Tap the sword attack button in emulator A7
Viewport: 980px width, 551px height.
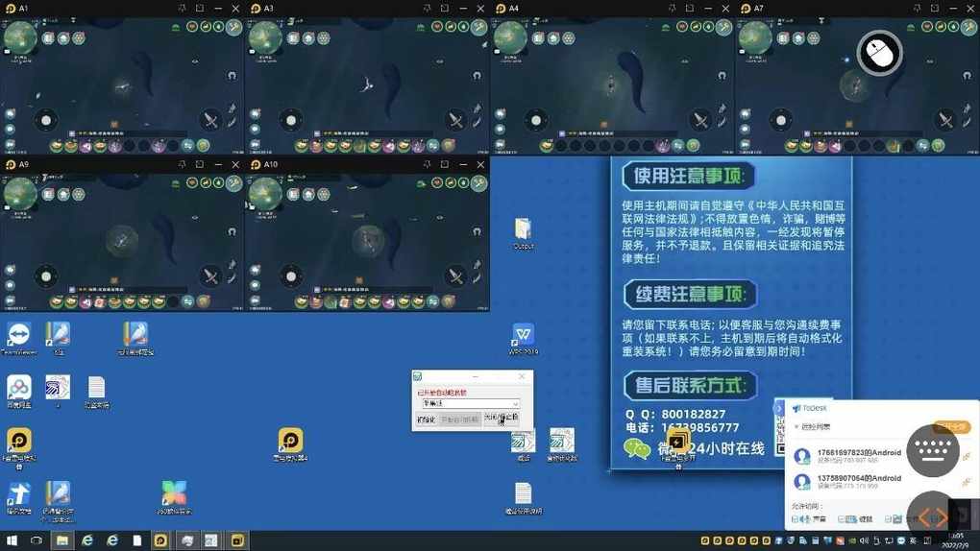pyautogui.click(x=945, y=119)
